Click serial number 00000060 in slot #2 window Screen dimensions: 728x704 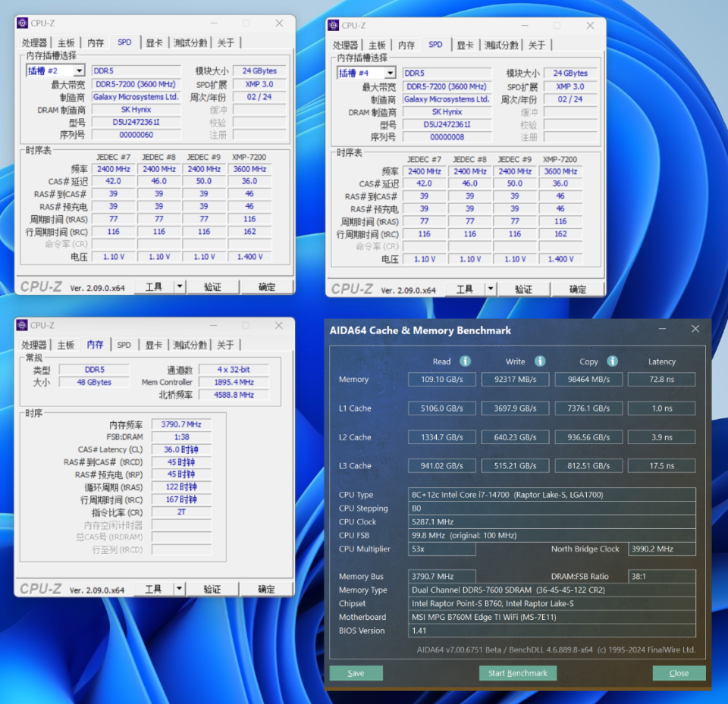136,135
